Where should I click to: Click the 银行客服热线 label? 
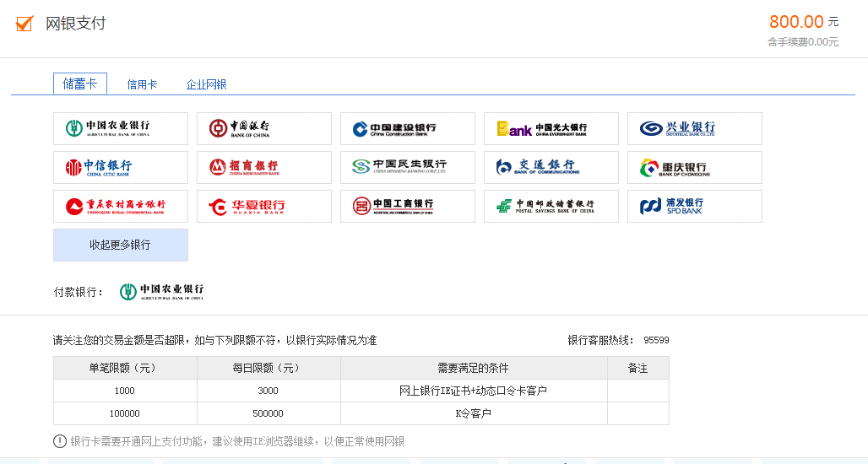point(600,340)
